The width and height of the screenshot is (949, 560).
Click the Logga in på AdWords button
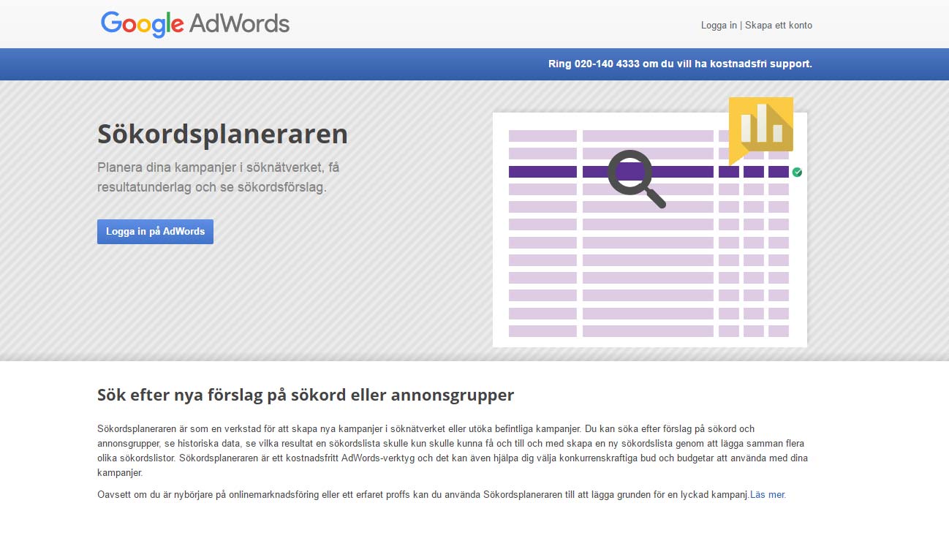[x=155, y=232]
